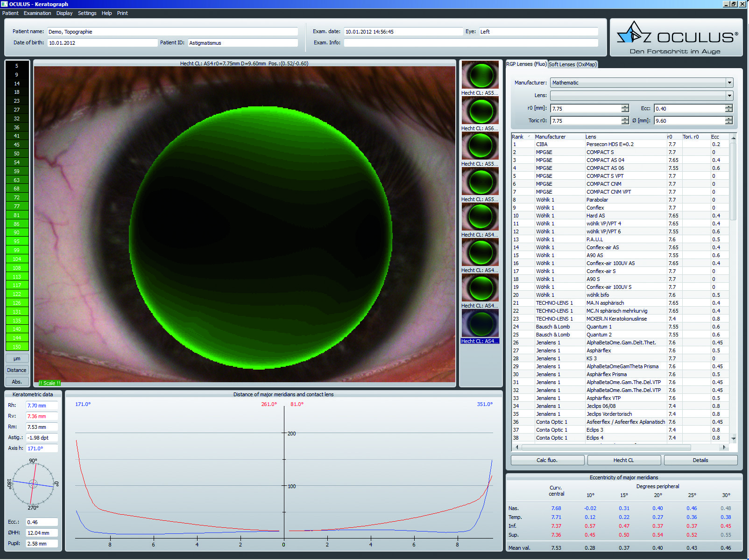Click the OCULUS logo

click(677, 37)
